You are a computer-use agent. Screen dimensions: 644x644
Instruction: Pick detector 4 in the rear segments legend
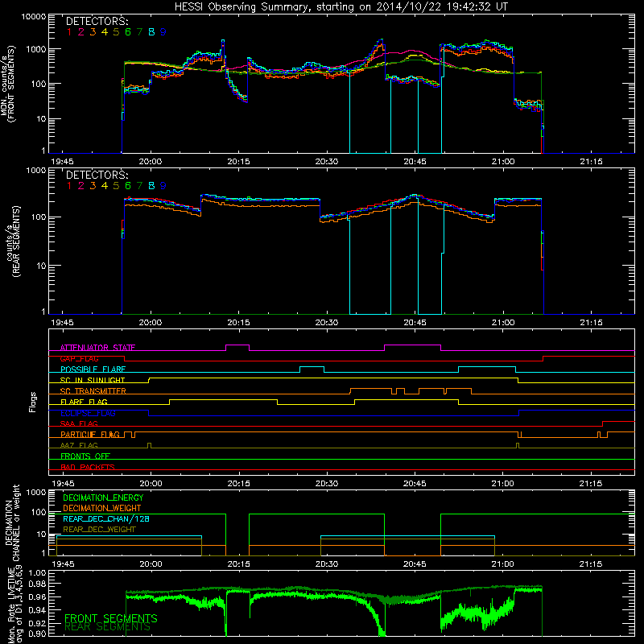coord(105,186)
